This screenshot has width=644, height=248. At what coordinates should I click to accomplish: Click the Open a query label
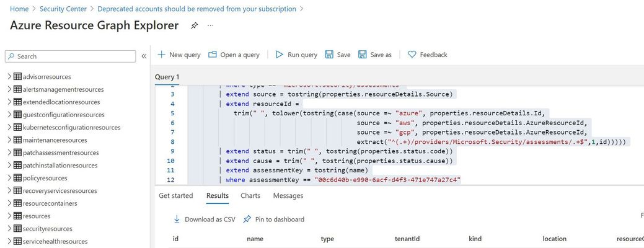point(240,55)
